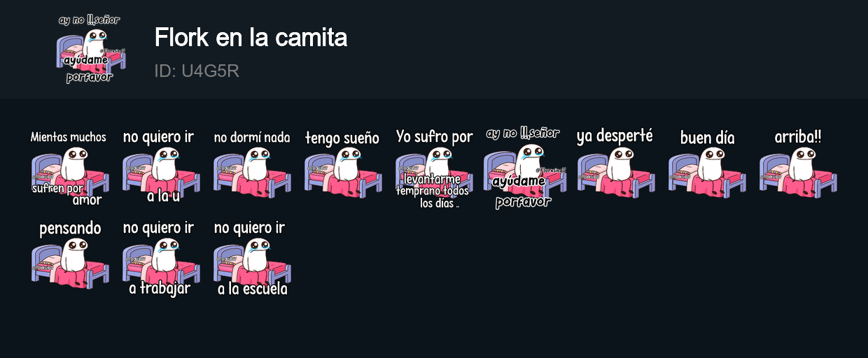
Task: Click the 'arriba!!' sticker
Action: [798, 164]
